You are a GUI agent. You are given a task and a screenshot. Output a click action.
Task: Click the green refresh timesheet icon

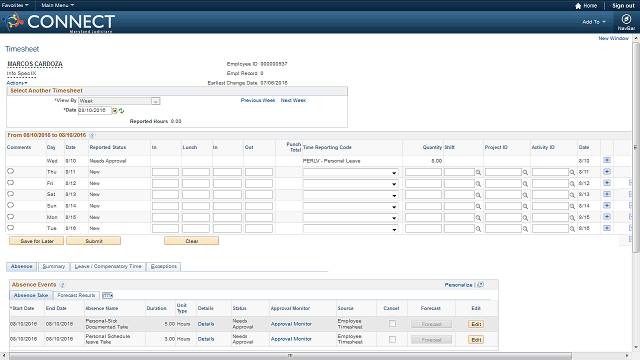(122, 111)
